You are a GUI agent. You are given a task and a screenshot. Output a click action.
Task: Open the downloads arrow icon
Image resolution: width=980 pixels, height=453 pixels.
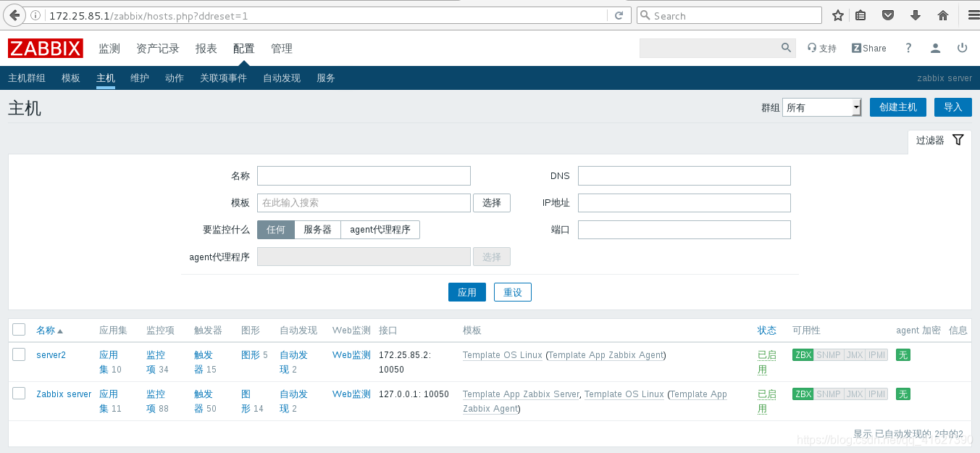pyautogui.click(x=916, y=15)
